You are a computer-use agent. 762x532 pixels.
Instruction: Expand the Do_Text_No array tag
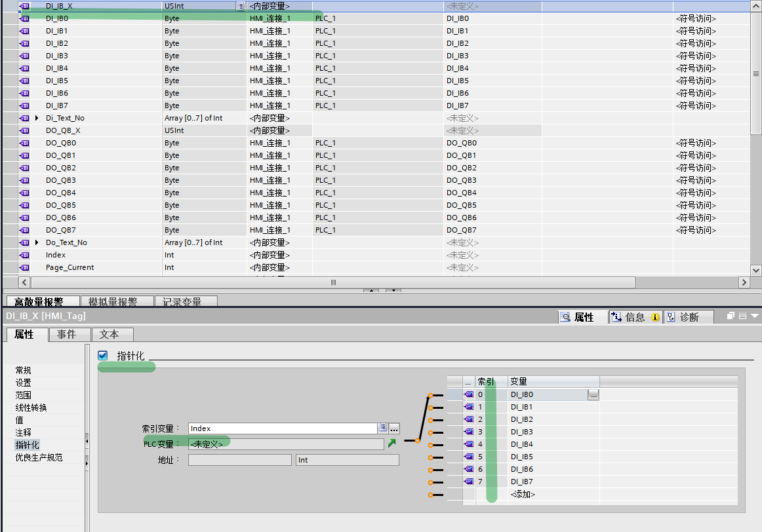coord(37,242)
